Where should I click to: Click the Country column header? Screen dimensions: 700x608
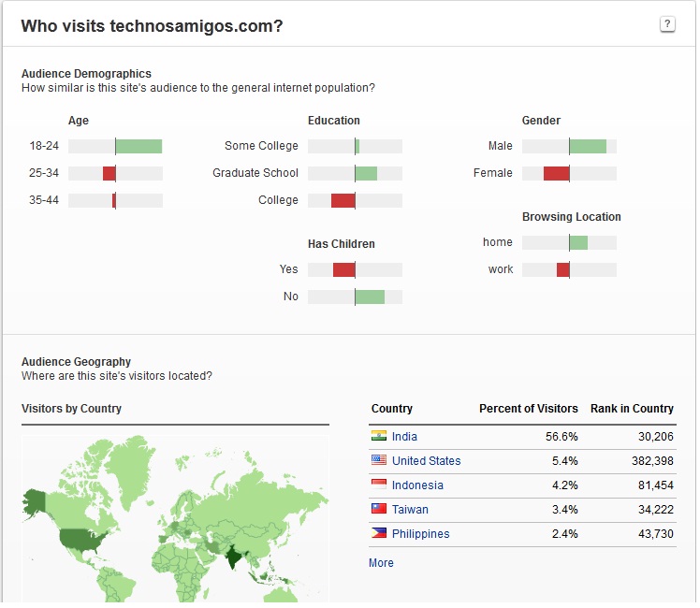(x=394, y=411)
